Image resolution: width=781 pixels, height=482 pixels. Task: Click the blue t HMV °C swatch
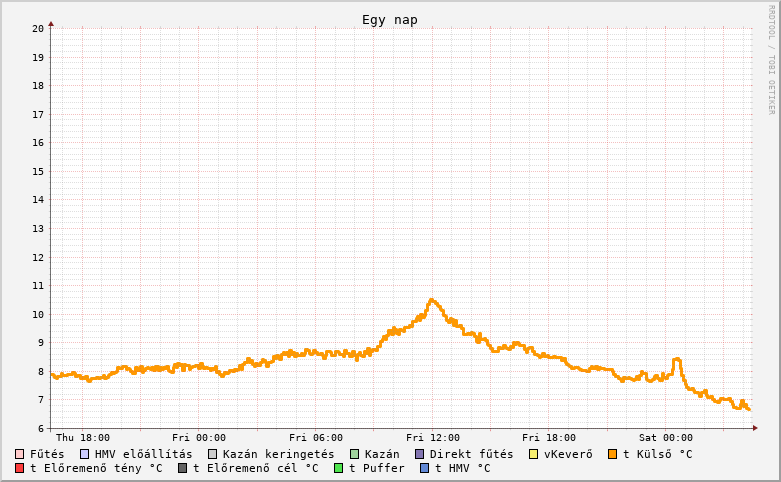(425, 468)
